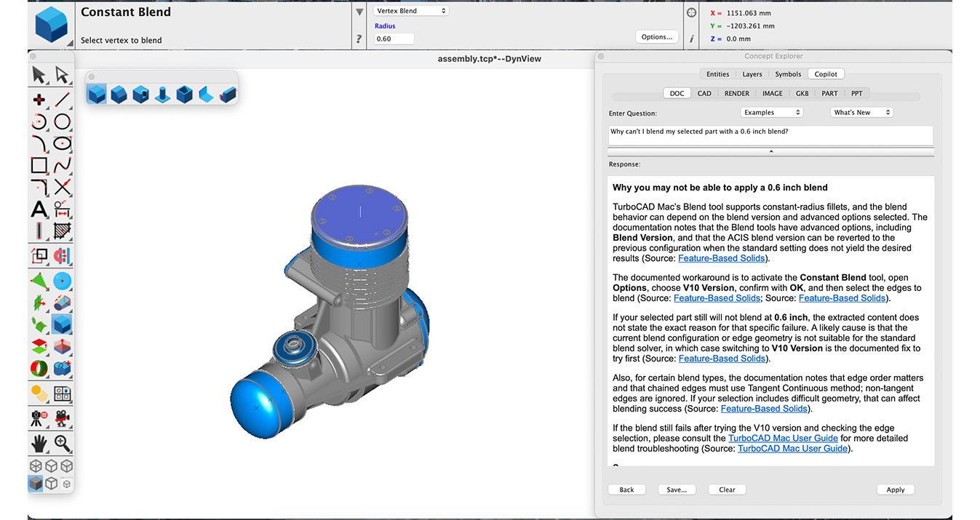Click the Apply button
This screenshot has height=520, width=980.
click(x=896, y=489)
